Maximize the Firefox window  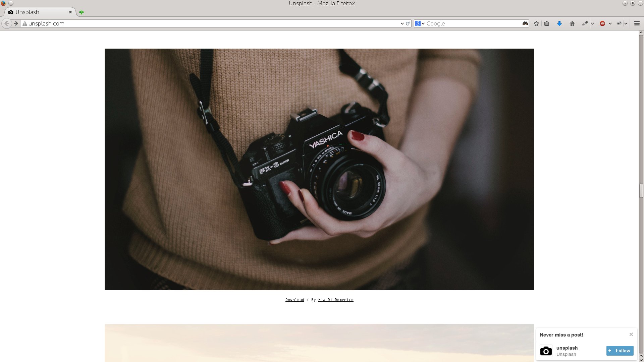(x=633, y=3)
